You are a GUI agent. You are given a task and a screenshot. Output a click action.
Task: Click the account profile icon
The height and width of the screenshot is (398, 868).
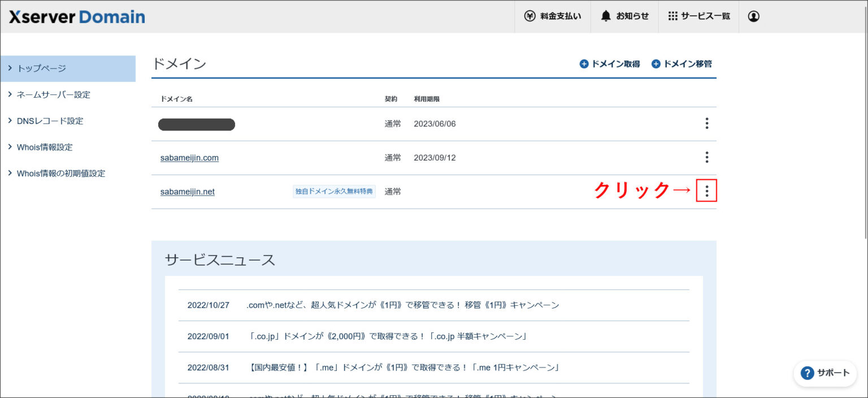753,16
